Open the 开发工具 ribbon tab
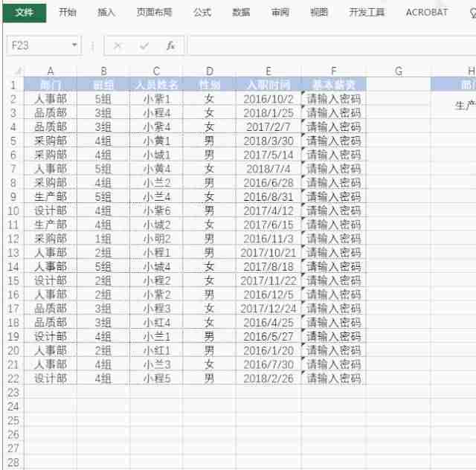The width and height of the screenshot is (476, 470). tap(367, 13)
